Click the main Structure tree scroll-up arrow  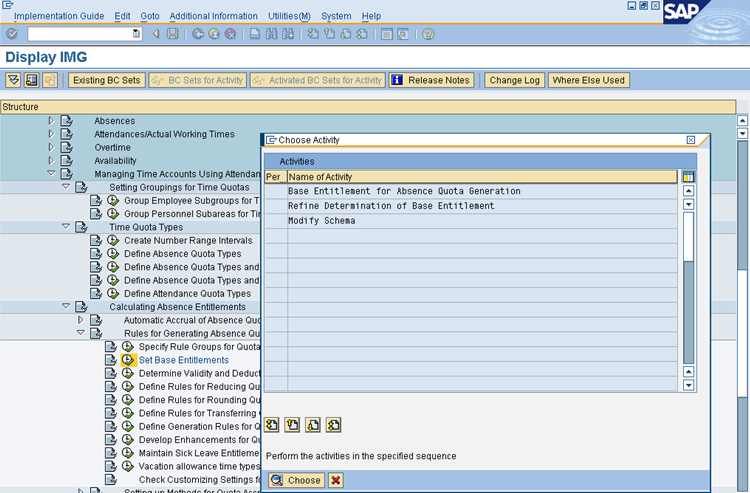742,121
